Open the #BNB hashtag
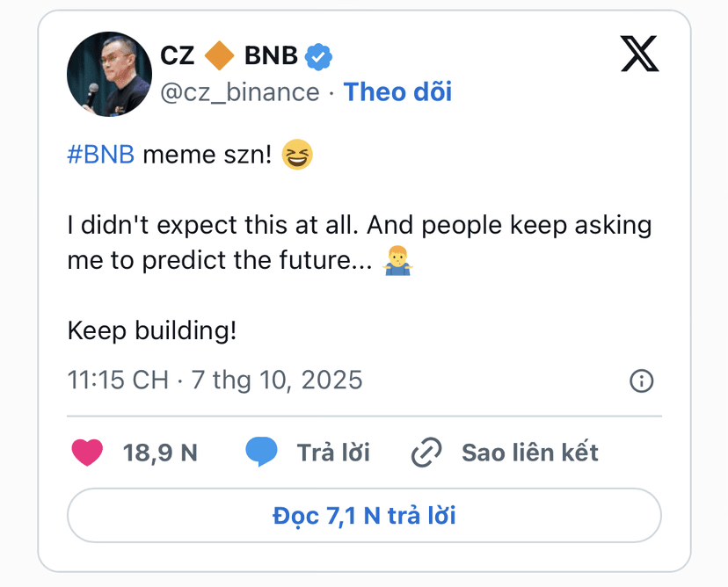The image size is (728, 587). (x=101, y=155)
